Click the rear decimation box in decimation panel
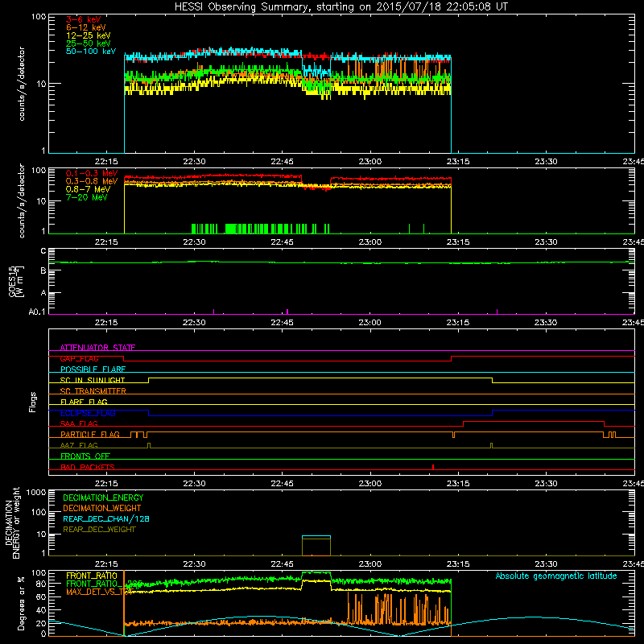 click(x=316, y=546)
